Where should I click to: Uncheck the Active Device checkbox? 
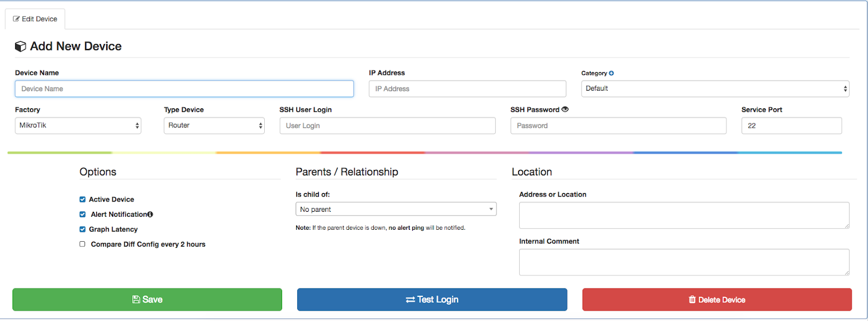[x=82, y=199]
